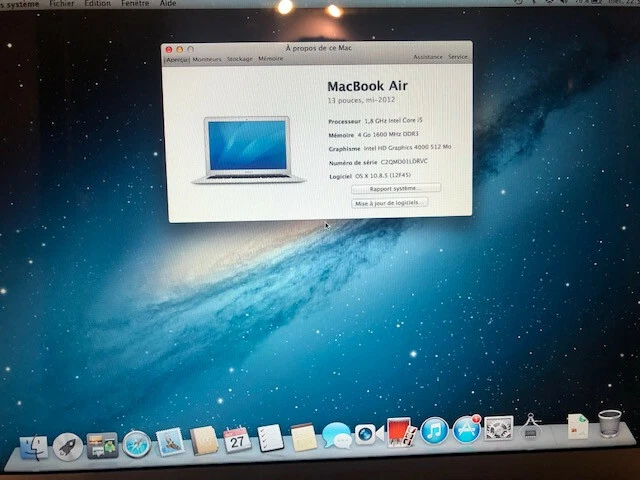640x480 pixels.
Task: Open the Edition menu
Action: [98, 3]
